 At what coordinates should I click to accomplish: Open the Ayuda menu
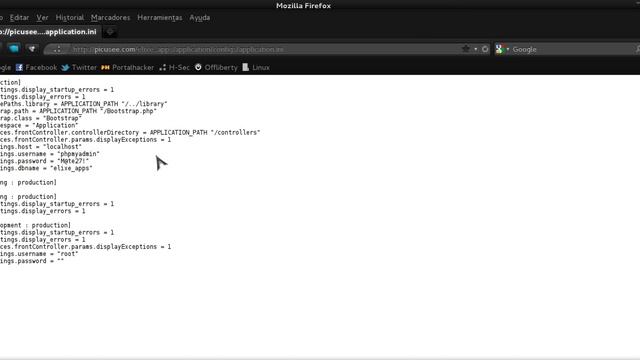point(200,18)
